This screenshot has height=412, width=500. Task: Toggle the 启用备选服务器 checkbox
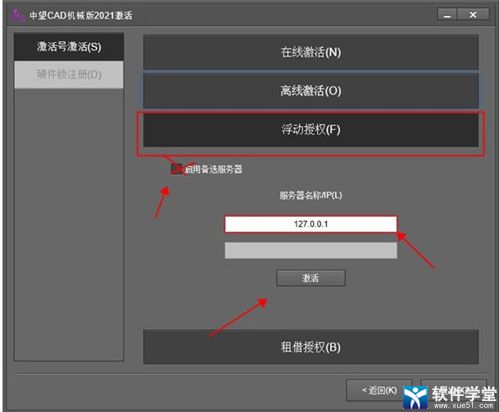tap(176, 169)
